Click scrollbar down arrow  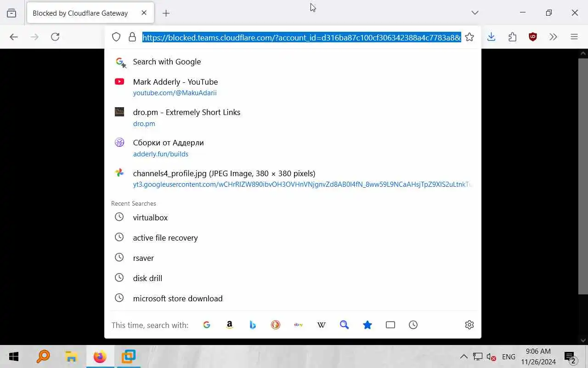tap(583, 340)
